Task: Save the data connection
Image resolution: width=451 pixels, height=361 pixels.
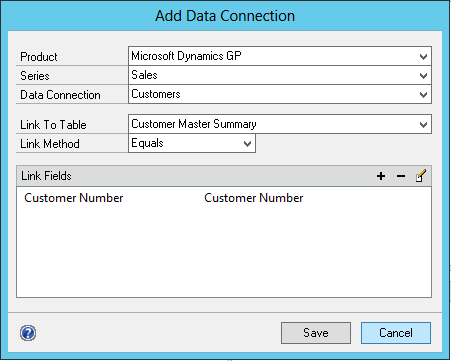Action: pyautogui.click(x=316, y=333)
